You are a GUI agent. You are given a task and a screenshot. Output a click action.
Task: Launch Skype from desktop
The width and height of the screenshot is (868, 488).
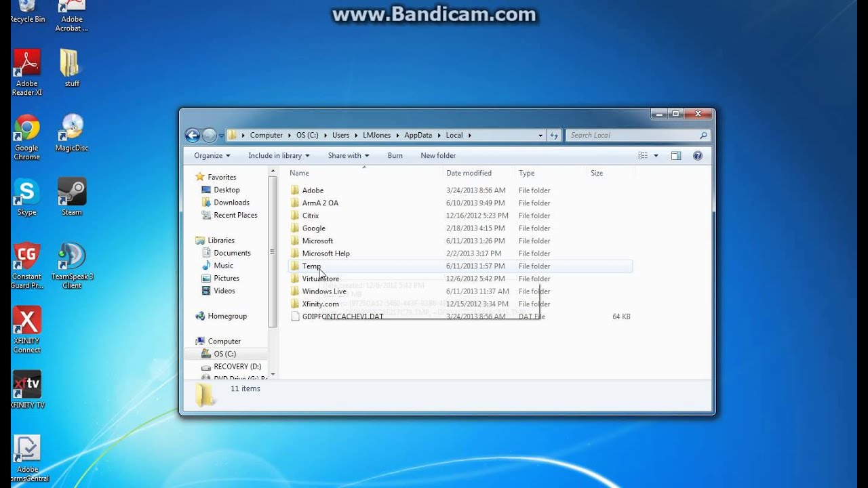(x=27, y=197)
